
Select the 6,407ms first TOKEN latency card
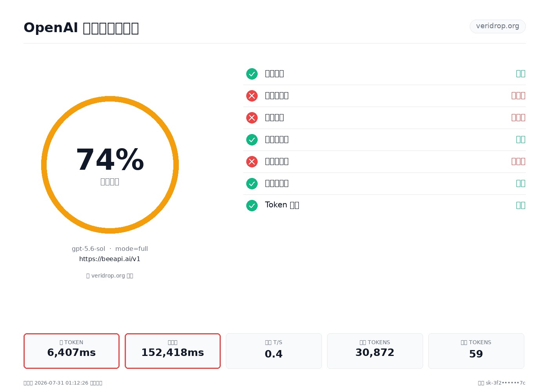point(71,351)
